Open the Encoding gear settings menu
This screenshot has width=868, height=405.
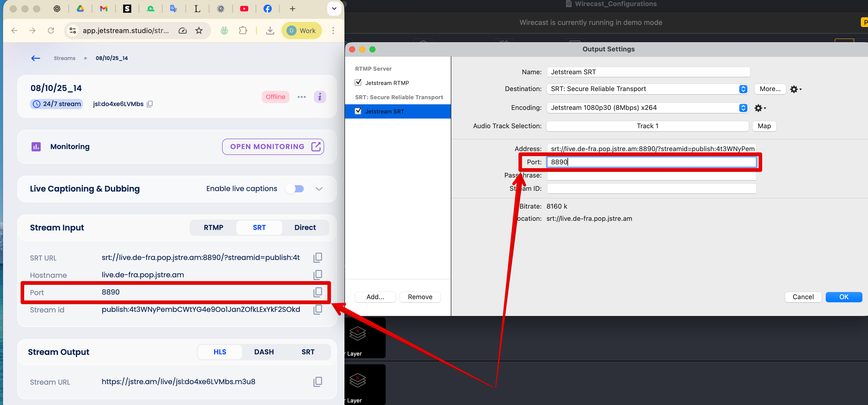point(760,108)
